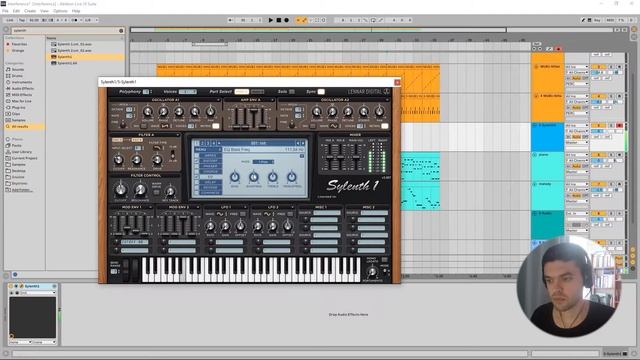
Task: Toggle the Sylenth1 Solo switch
Action: [292, 92]
